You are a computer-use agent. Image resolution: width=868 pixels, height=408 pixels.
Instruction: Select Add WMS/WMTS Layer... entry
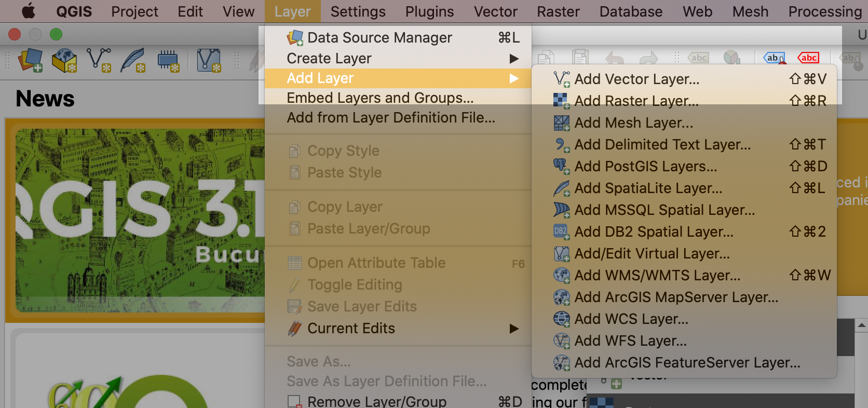684,276
